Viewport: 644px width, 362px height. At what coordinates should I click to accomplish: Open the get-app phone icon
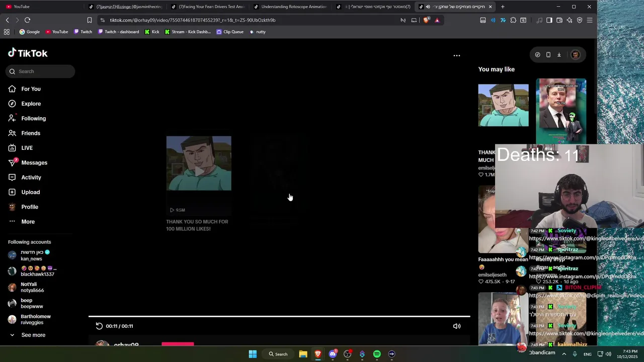[548, 55]
